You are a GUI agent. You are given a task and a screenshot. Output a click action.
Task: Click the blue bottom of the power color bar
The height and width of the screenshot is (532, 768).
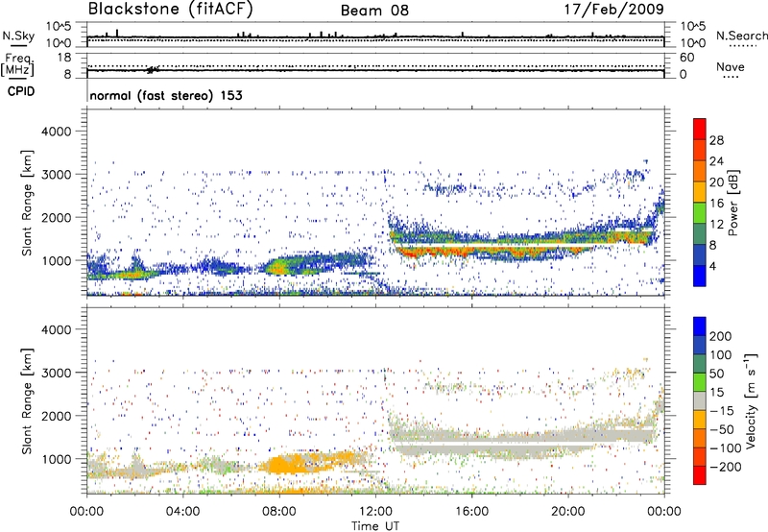coord(700,276)
